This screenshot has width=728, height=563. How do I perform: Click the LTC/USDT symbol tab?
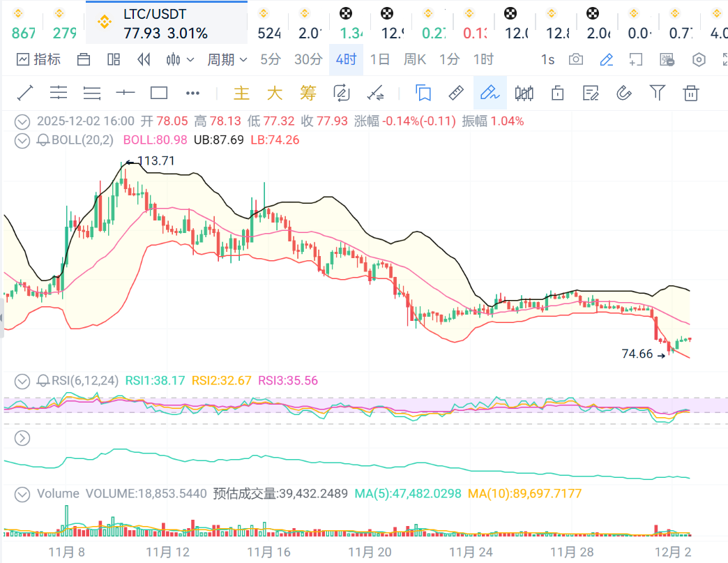pyautogui.click(x=166, y=23)
